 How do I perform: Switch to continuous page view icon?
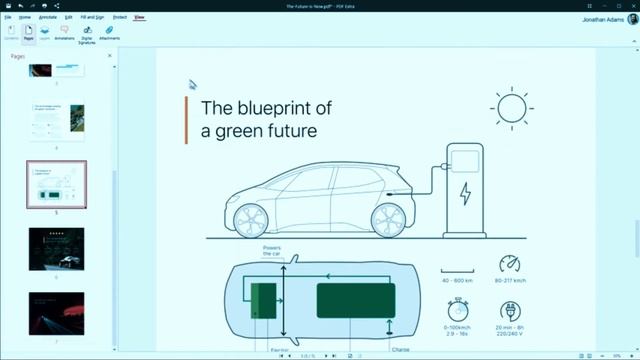(x=589, y=356)
